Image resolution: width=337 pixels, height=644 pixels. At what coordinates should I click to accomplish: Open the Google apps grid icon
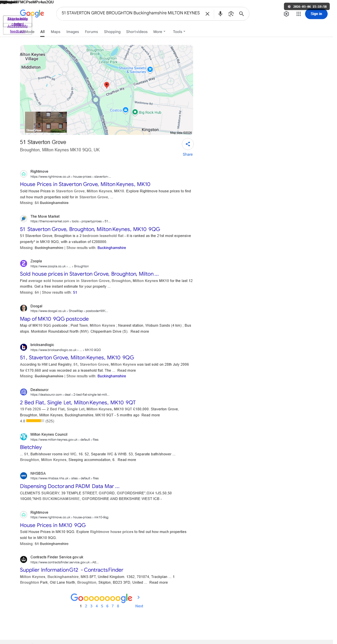click(299, 14)
